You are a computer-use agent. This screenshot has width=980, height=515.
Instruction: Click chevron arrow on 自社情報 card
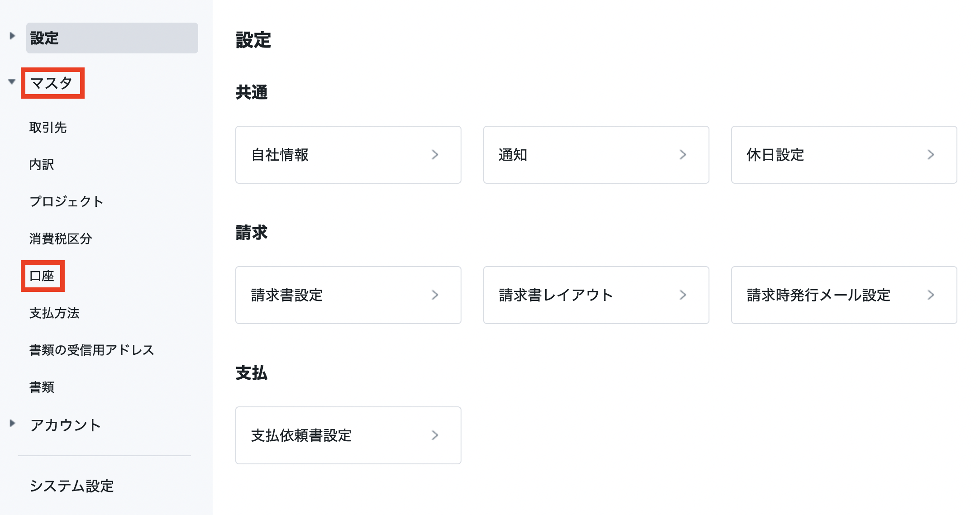pyautogui.click(x=435, y=155)
